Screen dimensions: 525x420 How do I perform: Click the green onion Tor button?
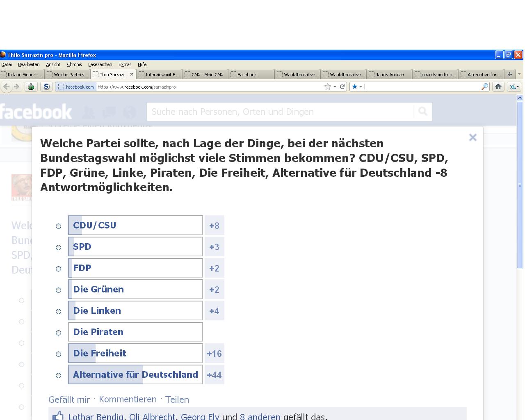[x=31, y=87]
